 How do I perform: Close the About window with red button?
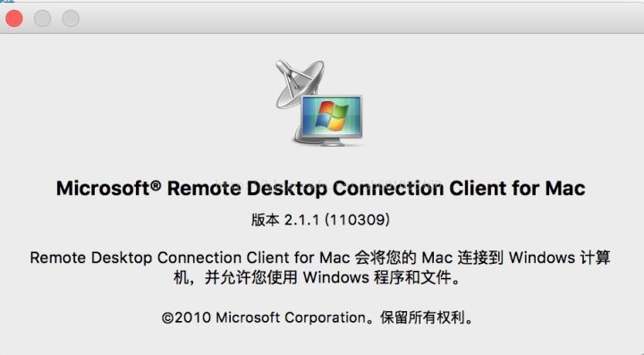pos(14,19)
